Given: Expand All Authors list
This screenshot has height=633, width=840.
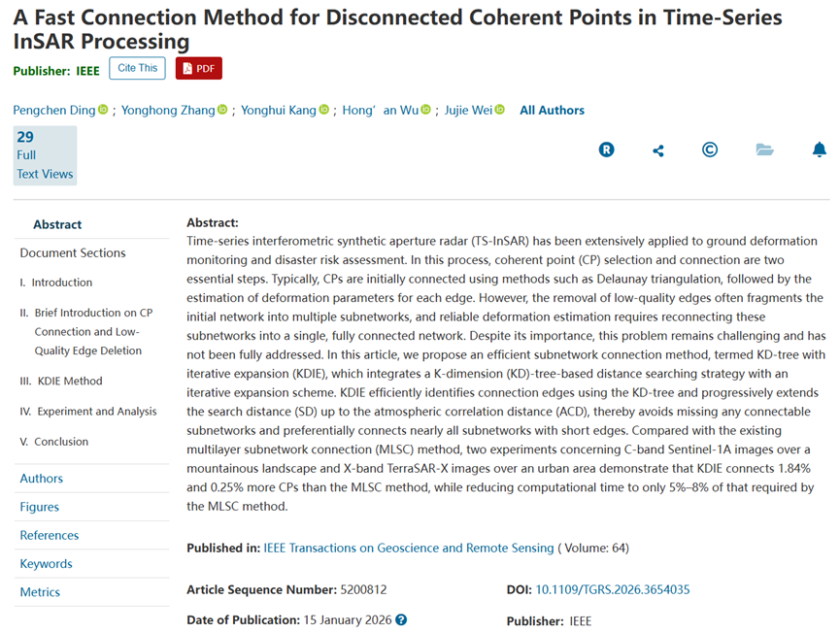Looking at the screenshot, I should pyautogui.click(x=552, y=111).
